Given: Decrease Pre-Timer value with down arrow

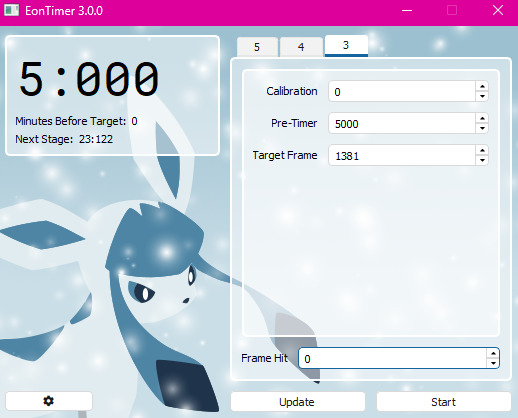Looking at the screenshot, I should pos(482,128).
